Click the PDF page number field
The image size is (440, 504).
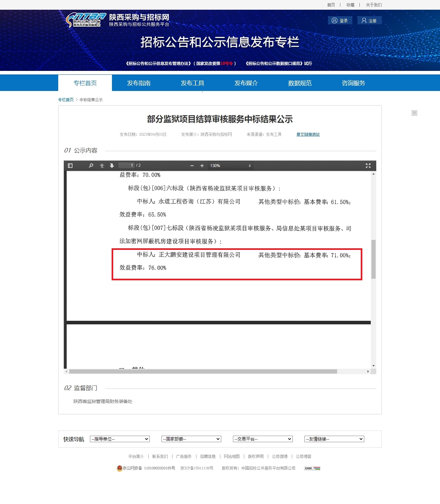point(126,166)
